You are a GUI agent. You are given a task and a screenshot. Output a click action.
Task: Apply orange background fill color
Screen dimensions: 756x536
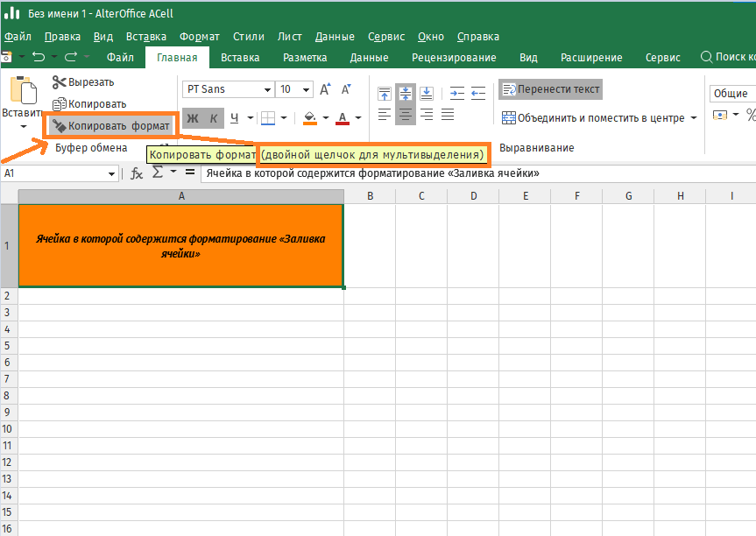tap(309, 118)
